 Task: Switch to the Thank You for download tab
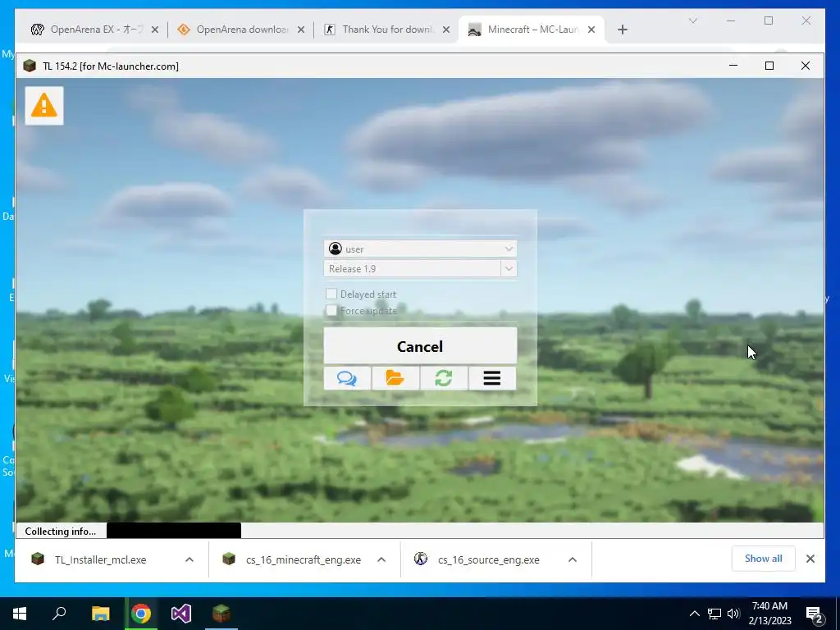coord(386,30)
